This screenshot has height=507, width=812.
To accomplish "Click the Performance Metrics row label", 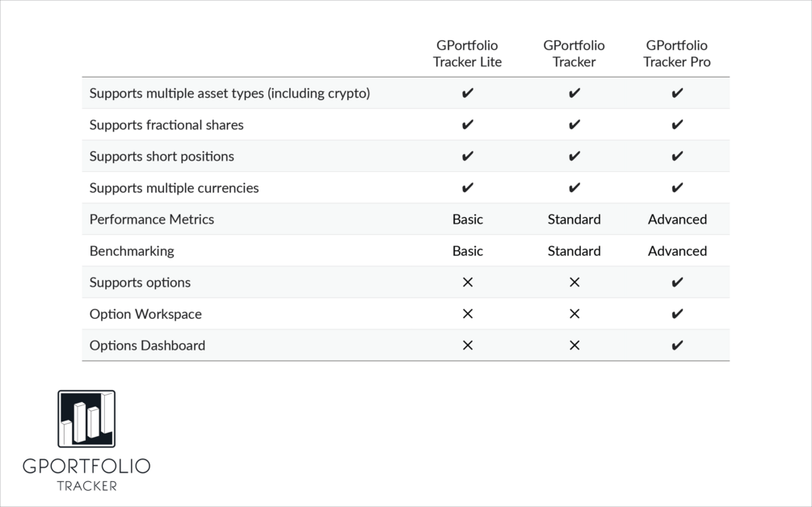I will click(152, 220).
